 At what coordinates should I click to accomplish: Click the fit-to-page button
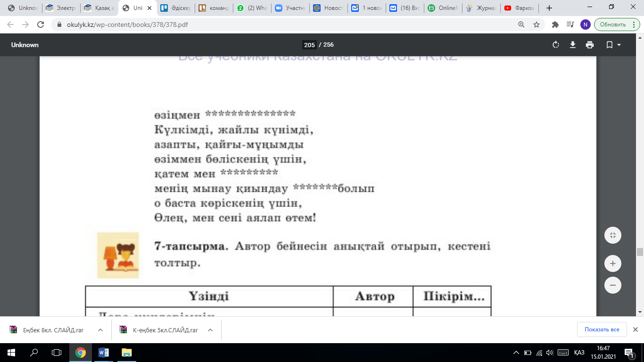[x=613, y=235]
